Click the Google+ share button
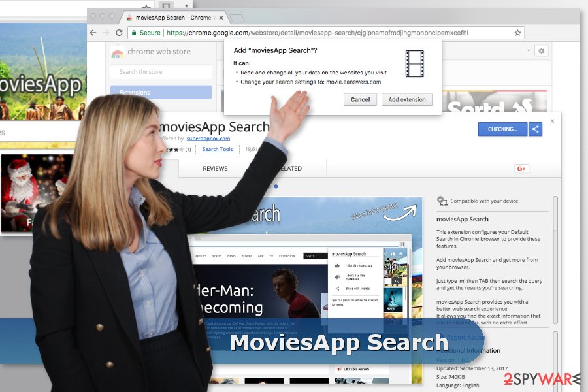The width and height of the screenshot is (588, 392). pyautogui.click(x=521, y=169)
